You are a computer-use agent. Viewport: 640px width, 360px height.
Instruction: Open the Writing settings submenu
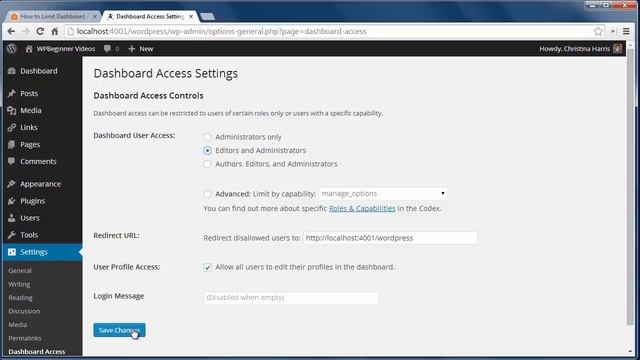[19, 284]
